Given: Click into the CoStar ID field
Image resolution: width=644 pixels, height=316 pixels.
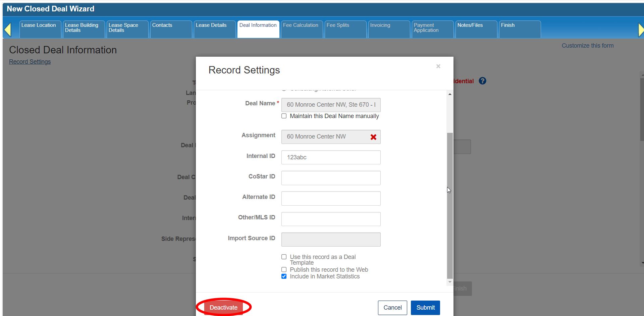Looking at the screenshot, I should [331, 178].
